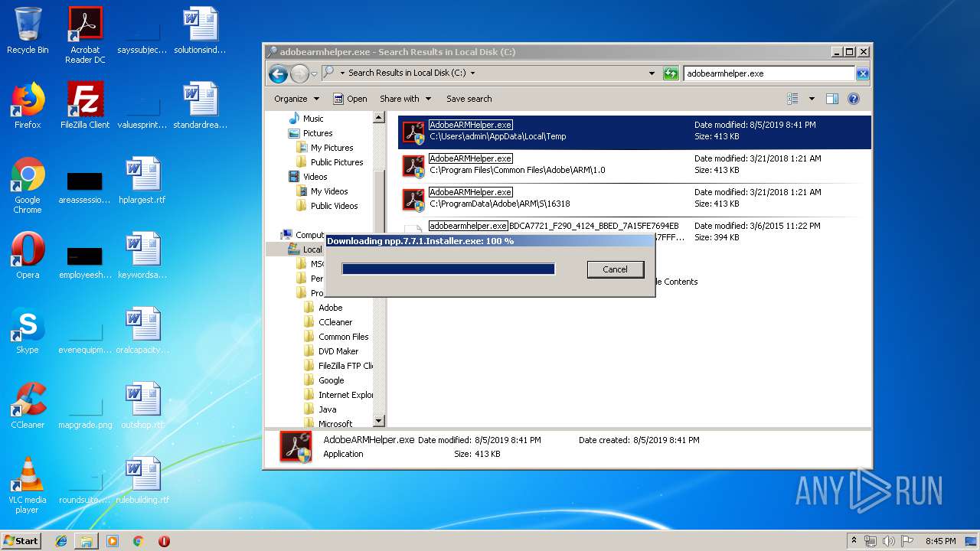Viewport: 980px width, 551px height.
Task: Select the solutionsind Word document icon
Action: pos(200,31)
